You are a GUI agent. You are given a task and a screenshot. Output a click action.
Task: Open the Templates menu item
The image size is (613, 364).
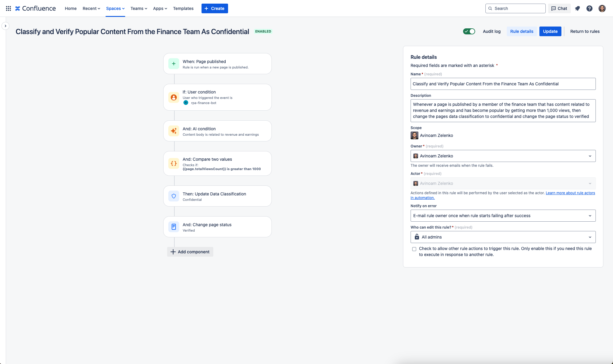(x=183, y=8)
